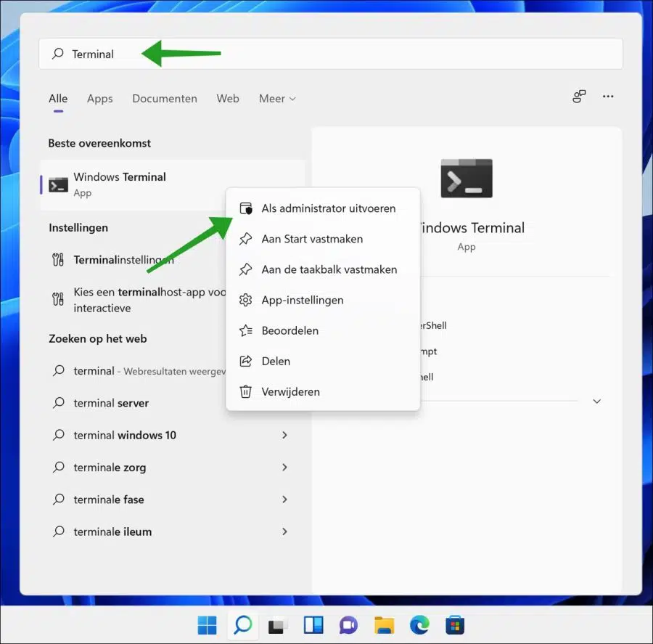Choose Delen in context menu
Screen dimensions: 653x644
(x=323, y=362)
